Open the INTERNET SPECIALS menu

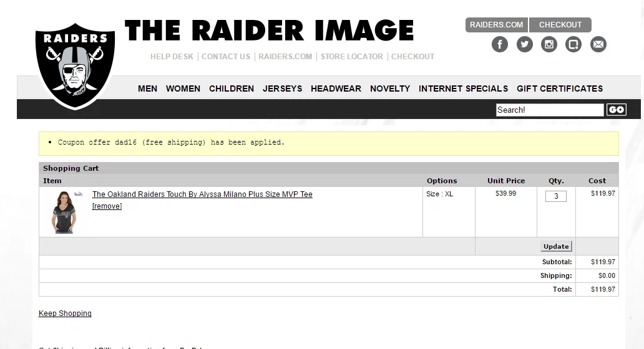(463, 88)
